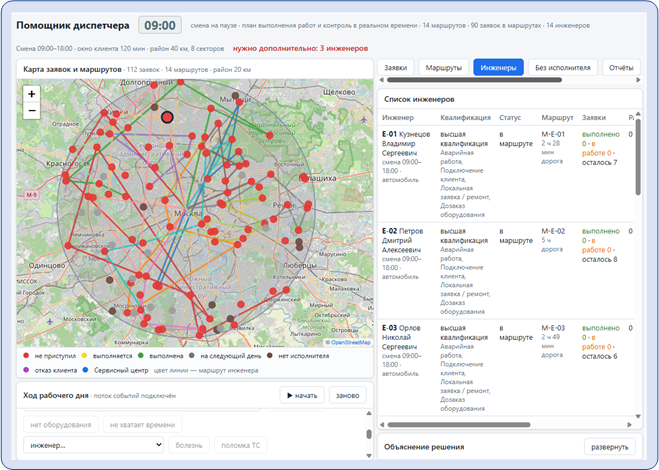Click the не хватает времени button
The image size is (659, 470).
click(142, 425)
